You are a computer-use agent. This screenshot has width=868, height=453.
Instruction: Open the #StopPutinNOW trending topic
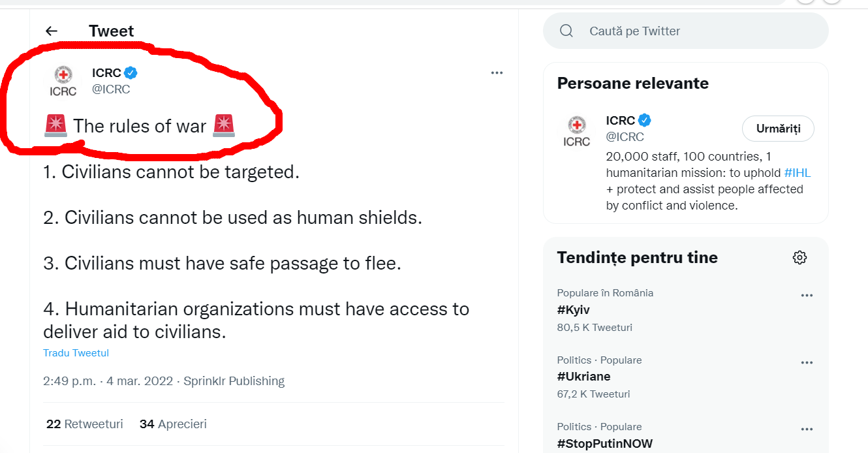604,444
